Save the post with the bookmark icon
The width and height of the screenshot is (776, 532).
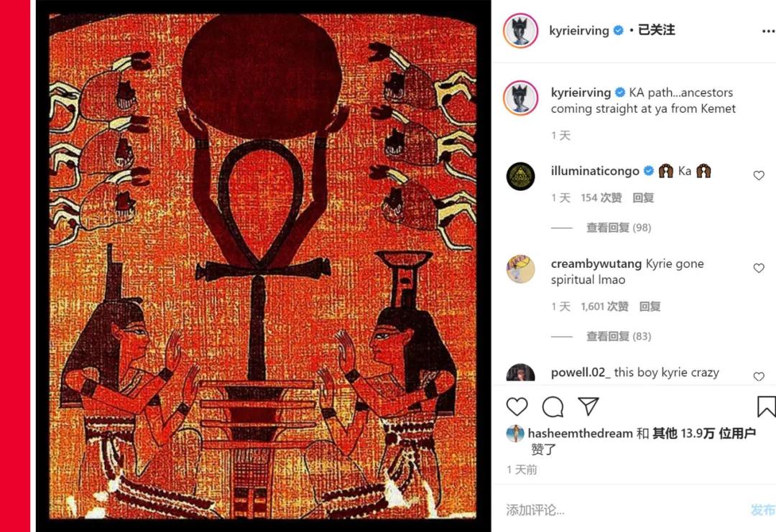[x=766, y=406]
